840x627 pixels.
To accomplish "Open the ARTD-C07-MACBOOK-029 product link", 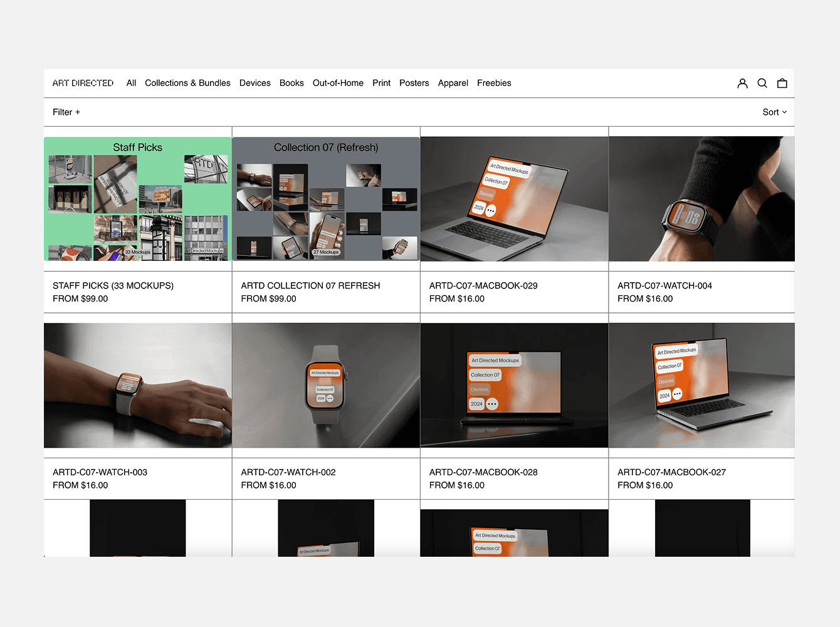I will (483, 285).
